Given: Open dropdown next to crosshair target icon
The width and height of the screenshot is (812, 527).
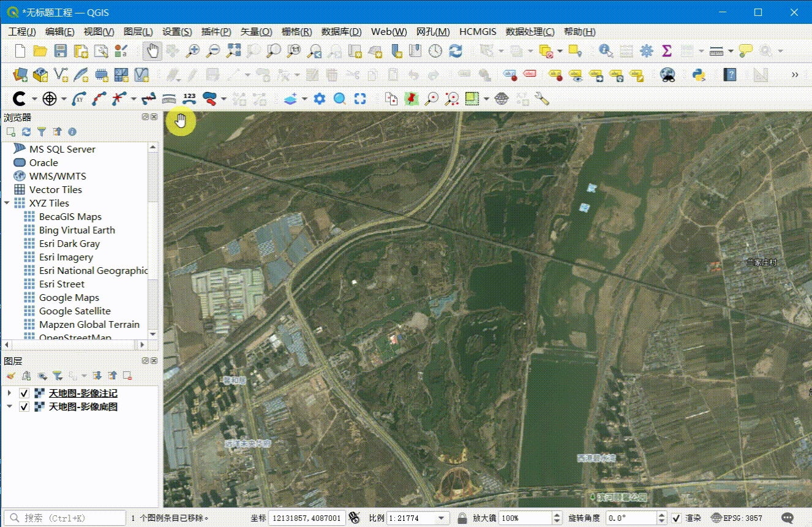Looking at the screenshot, I should (64, 99).
